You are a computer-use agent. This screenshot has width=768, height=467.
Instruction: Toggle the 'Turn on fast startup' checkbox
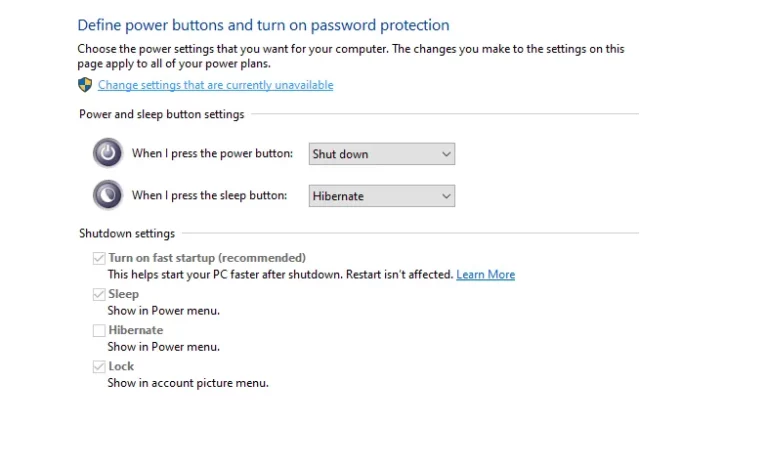(x=99, y=258)
